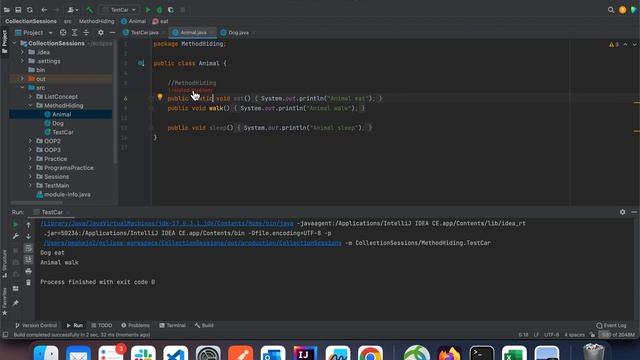
Task: Open Event Log
Action: click(611, 326)
